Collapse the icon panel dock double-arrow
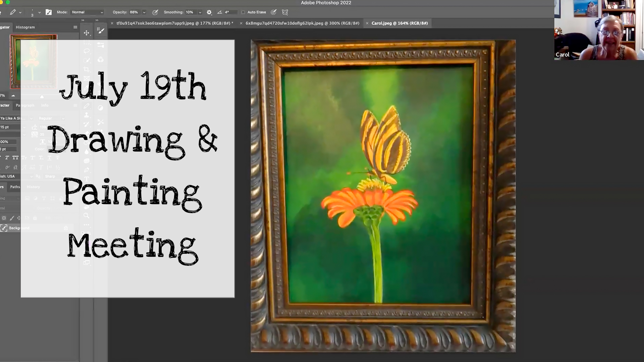This screenshot has width=644, height=362. click(x=97, y=20)
